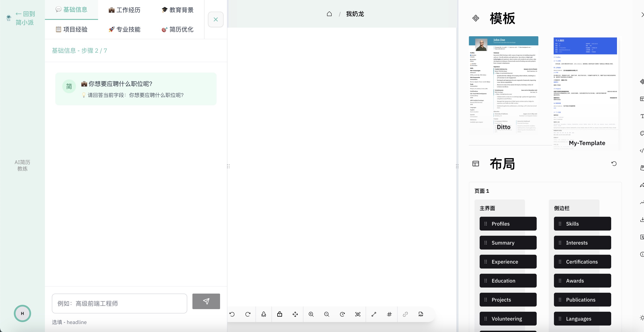Switch to 教育背景 tab
Screen dimensions: 644x332
pyautogui.click(x=178, y=10)
